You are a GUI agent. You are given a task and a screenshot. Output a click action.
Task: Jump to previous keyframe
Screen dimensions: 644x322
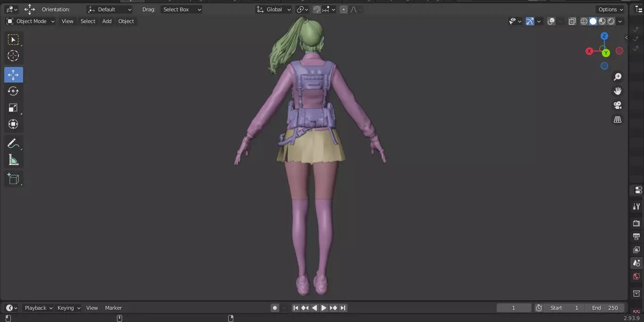pos(305,308)
